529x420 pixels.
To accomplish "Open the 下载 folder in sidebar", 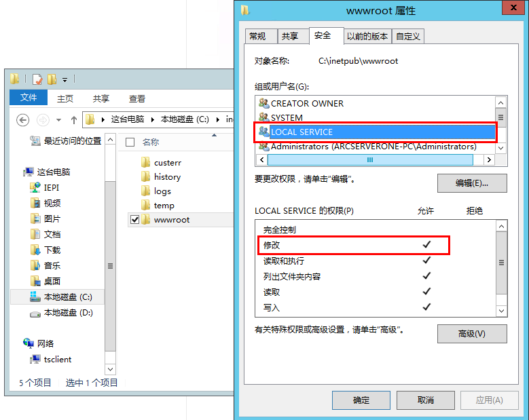I will coord(52,250).
